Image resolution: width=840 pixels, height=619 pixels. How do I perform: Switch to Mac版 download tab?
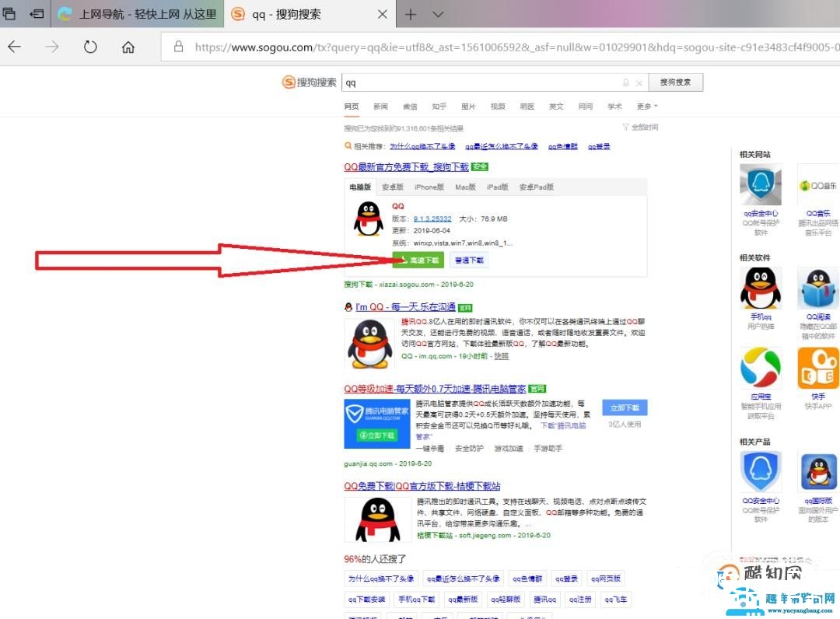point(465,187)
